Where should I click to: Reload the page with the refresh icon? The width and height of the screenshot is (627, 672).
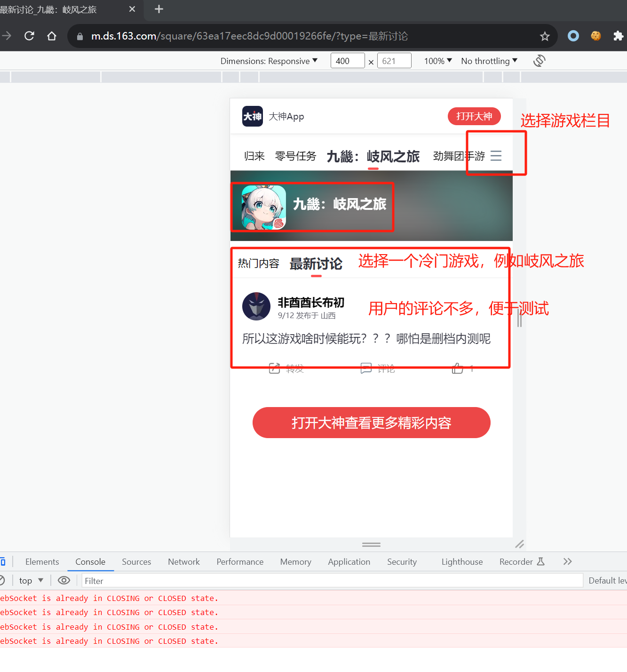click(x=29, y=36)
